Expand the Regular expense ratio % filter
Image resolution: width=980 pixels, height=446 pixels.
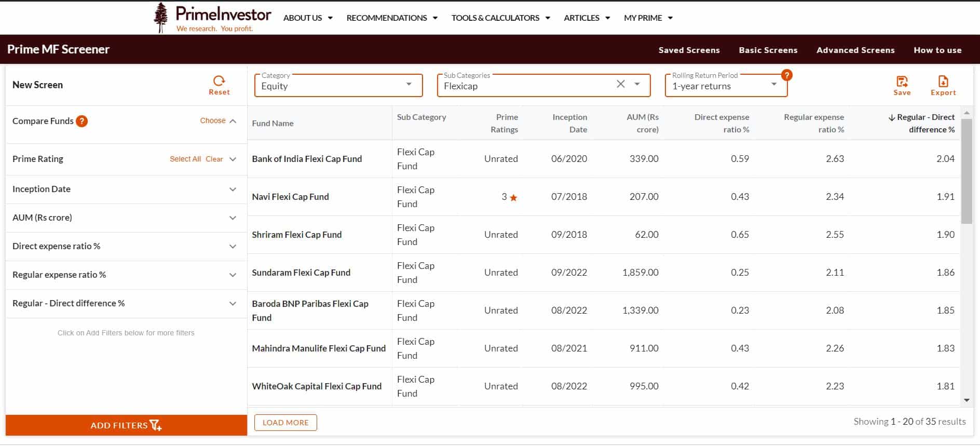(233, 275)
